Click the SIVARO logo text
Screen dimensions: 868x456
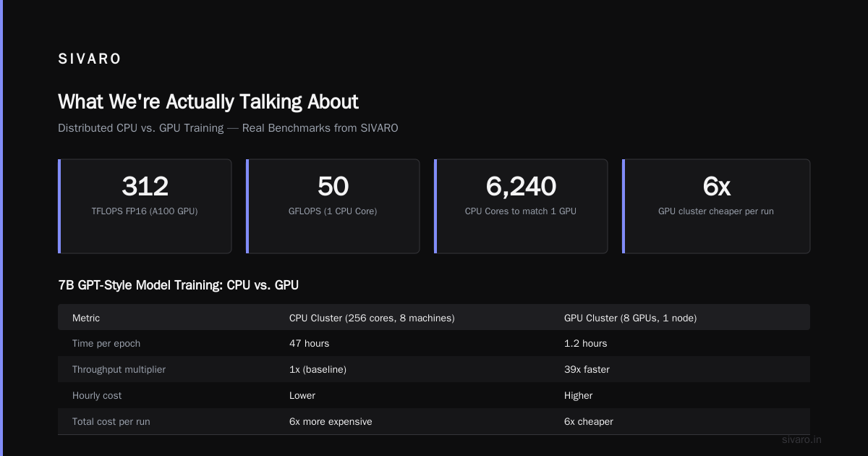90,59
